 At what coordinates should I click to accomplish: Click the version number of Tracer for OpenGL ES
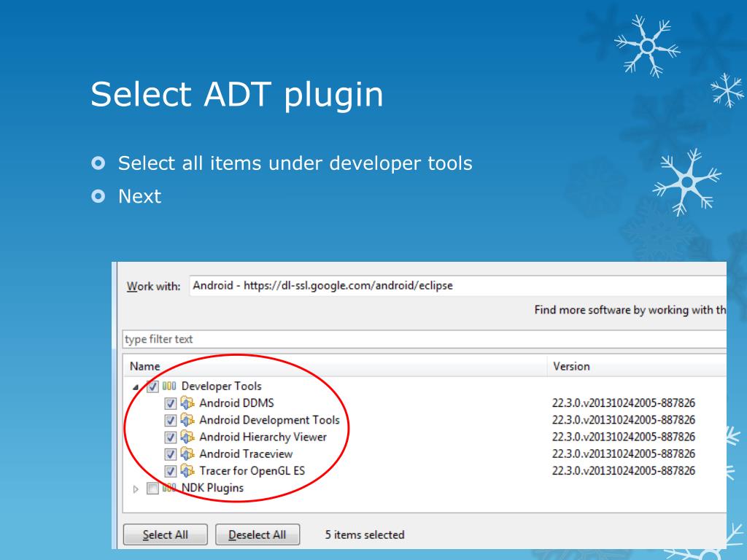click(624, 470)
